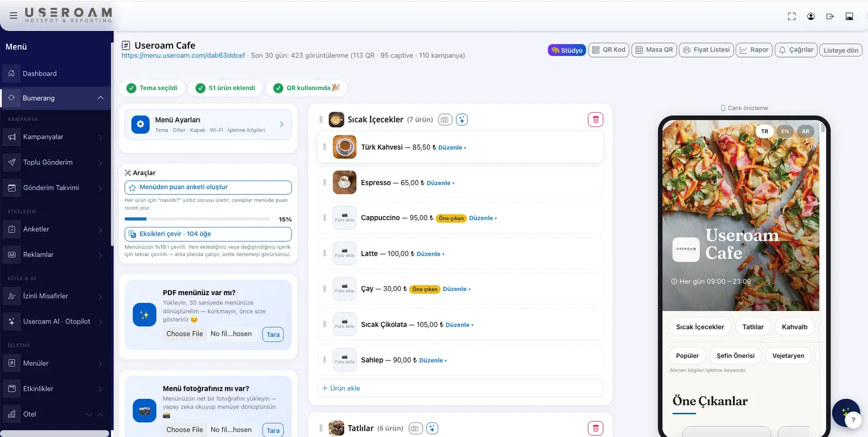Viewport: 868px width, 437px height.
Task: Click the camera icon next to Sıcak İçecekler
Action: click(445, 119)
